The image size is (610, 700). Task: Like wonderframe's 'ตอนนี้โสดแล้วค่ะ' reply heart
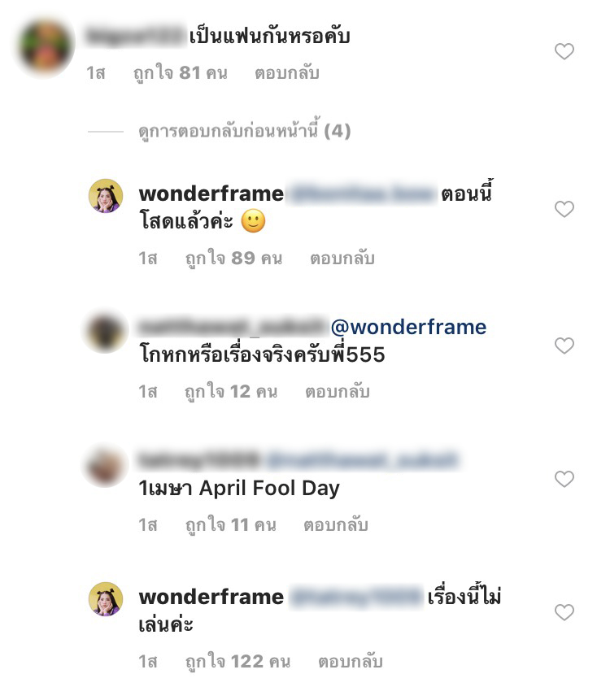click(x=564, y=209)
